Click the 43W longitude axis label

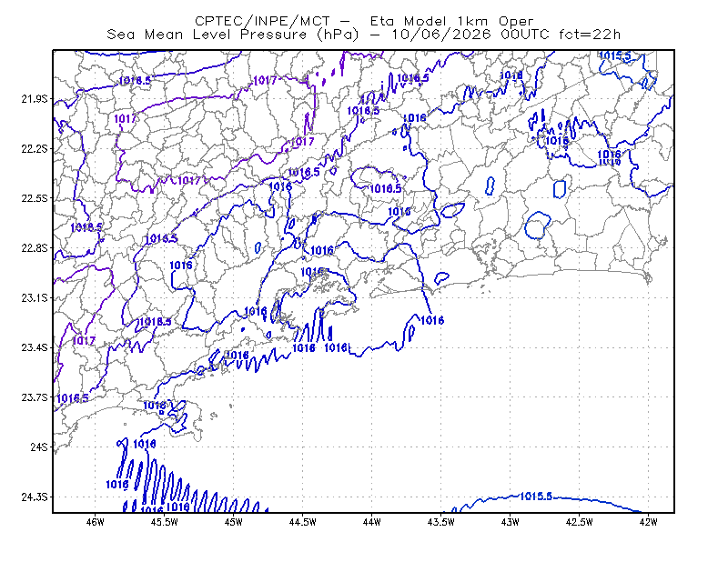coord(510,522)
